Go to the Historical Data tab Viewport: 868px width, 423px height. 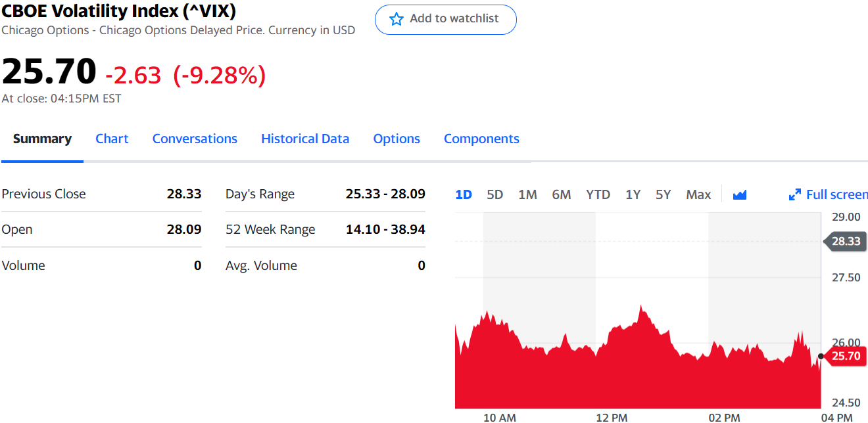305,139
